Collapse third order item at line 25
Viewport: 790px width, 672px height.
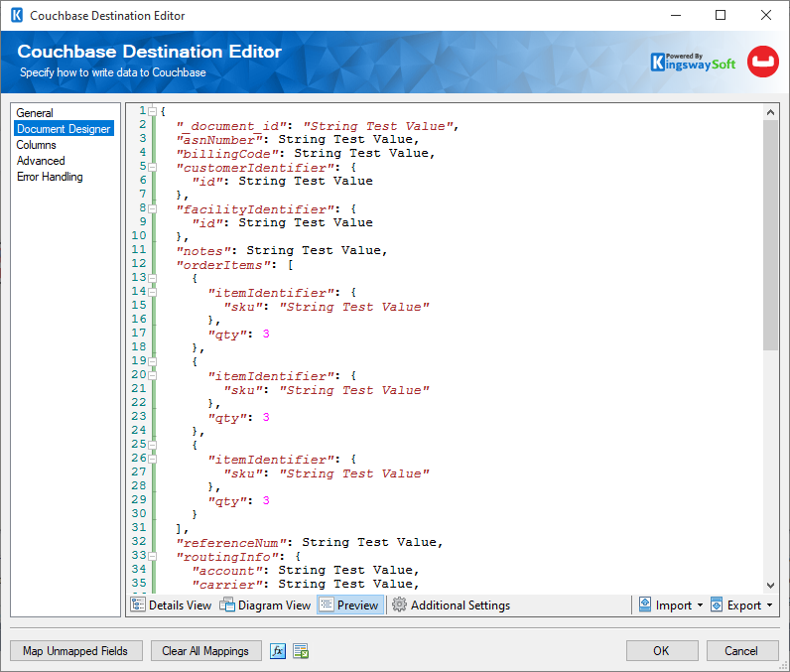[152, 446]
